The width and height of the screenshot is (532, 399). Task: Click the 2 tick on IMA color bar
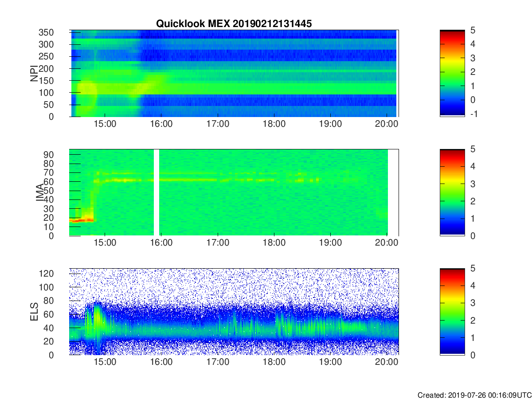(473, 201)
